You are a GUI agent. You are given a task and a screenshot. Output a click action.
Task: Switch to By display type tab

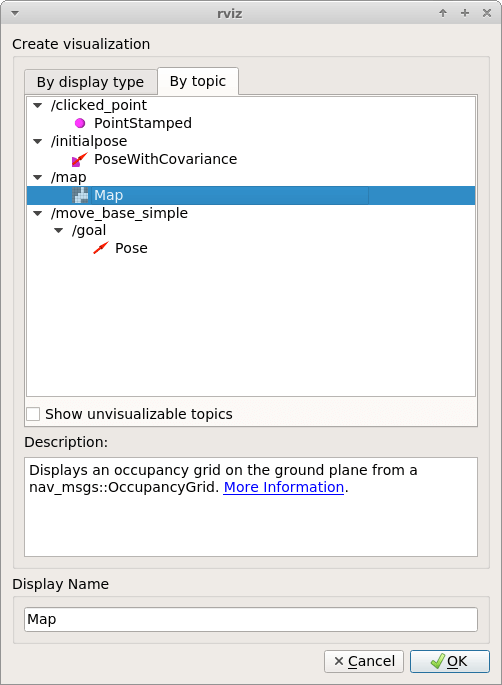tap(90, 82)
